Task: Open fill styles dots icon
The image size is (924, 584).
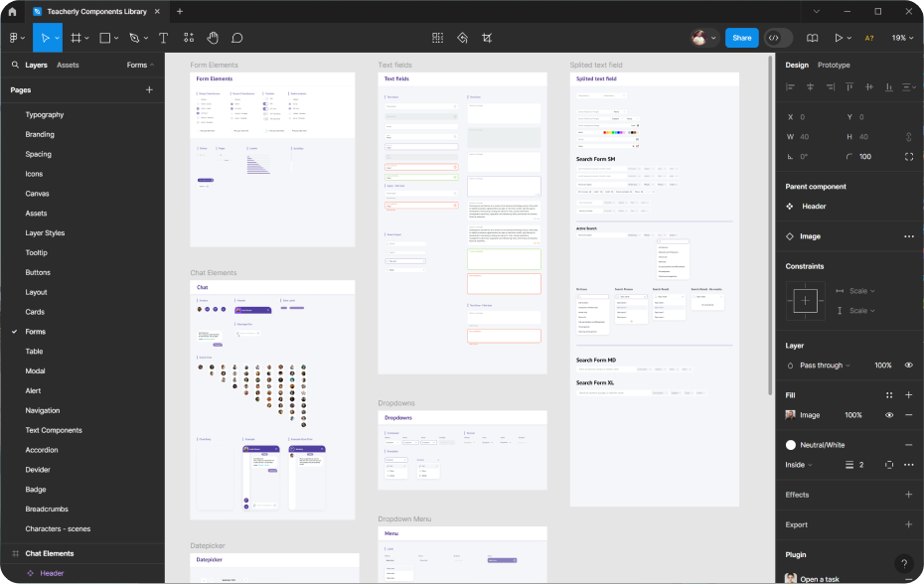Action: click(889, 395)
